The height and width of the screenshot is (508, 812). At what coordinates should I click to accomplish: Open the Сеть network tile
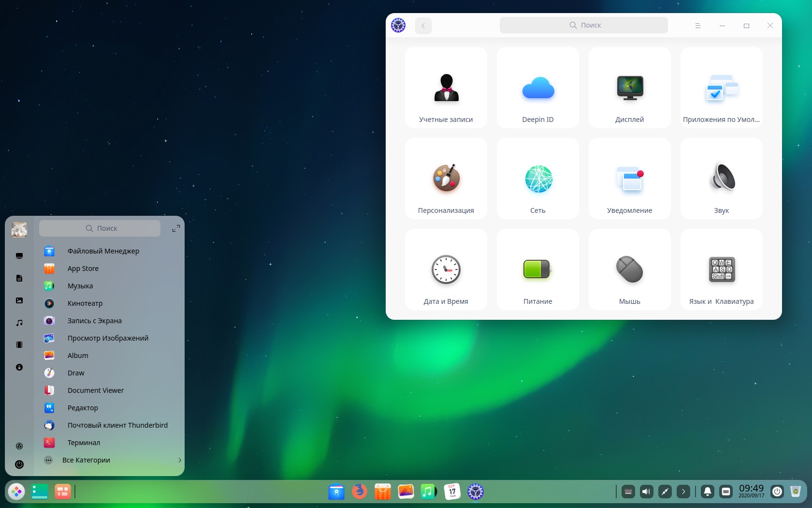(537, 179)
